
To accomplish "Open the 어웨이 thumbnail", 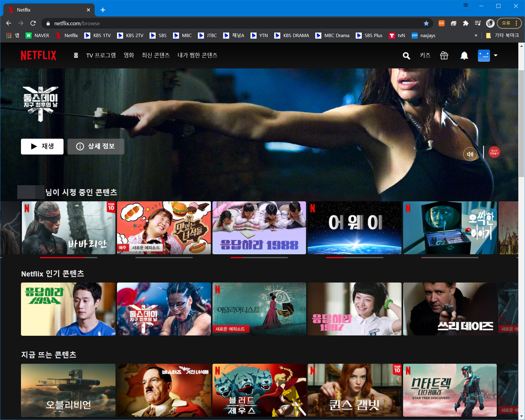I will pos(354,227).
